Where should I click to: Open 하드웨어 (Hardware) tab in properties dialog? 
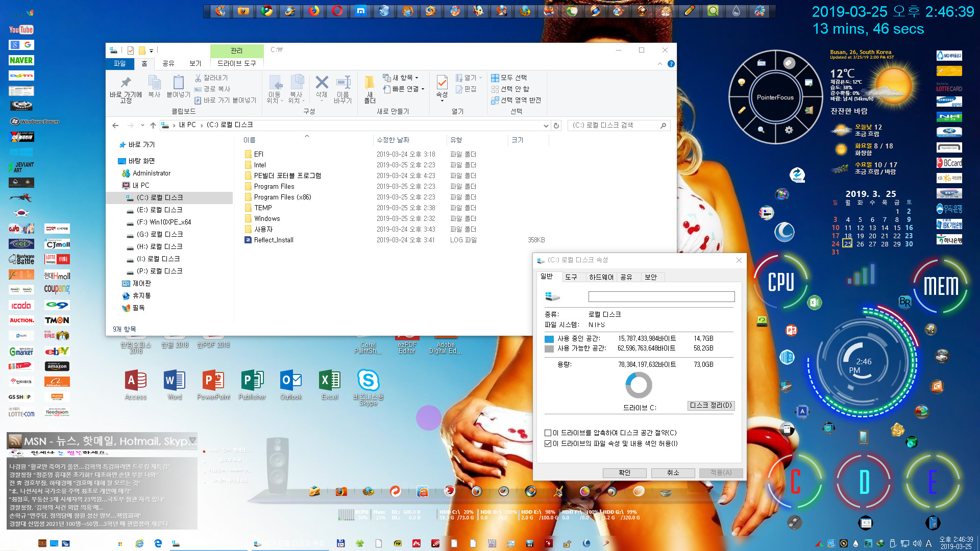601,277
